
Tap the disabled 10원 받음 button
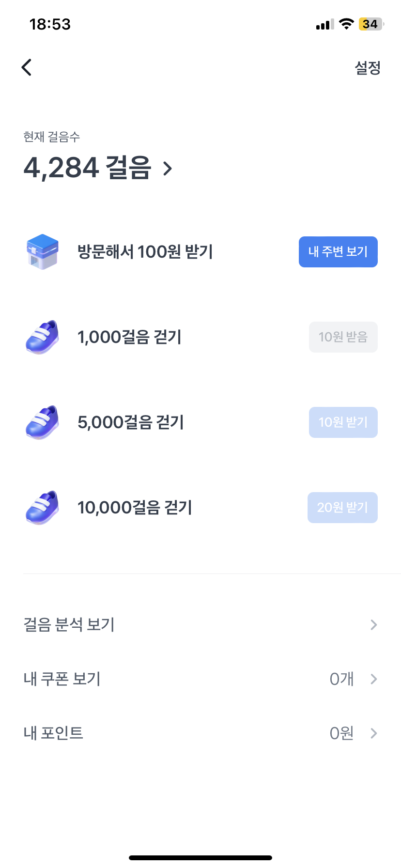click(x=343, y=337)
